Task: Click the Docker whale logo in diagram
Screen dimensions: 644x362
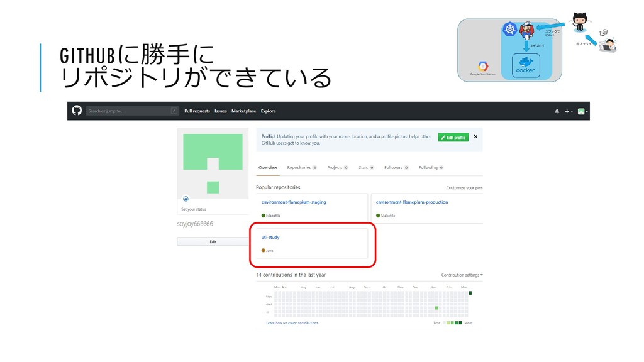Action: [x=526, y=65]
